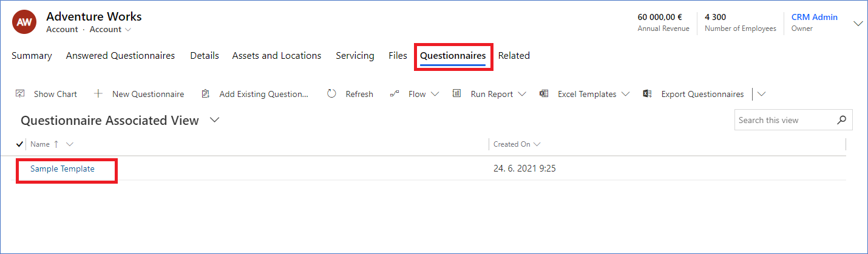Screen dimensions: 868x254
Task: Open the command bar overflow chevron
Action: 762,94
